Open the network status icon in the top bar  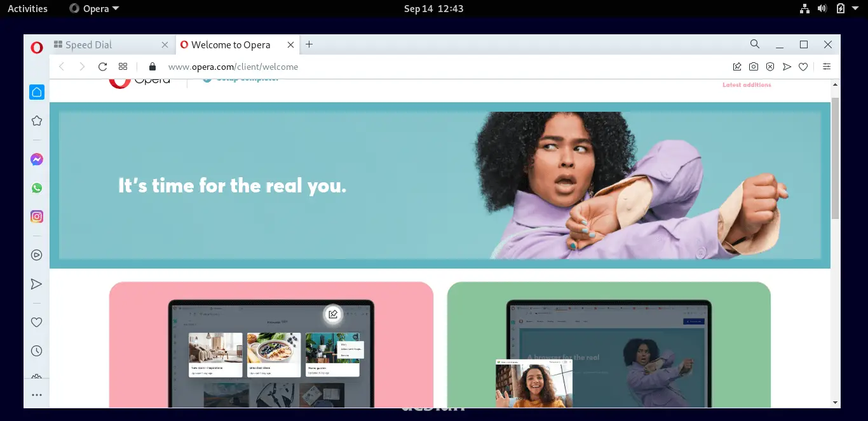click(x=804, y=9)
